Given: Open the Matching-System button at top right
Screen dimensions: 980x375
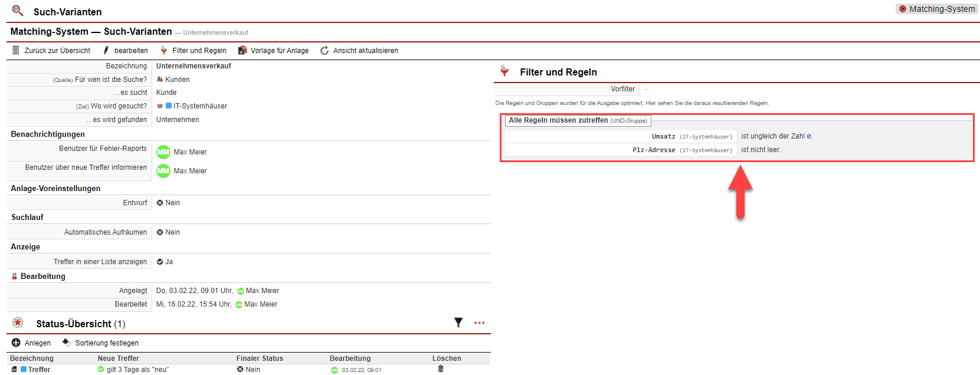Looking at the screenshot, I should coord(936,9).
